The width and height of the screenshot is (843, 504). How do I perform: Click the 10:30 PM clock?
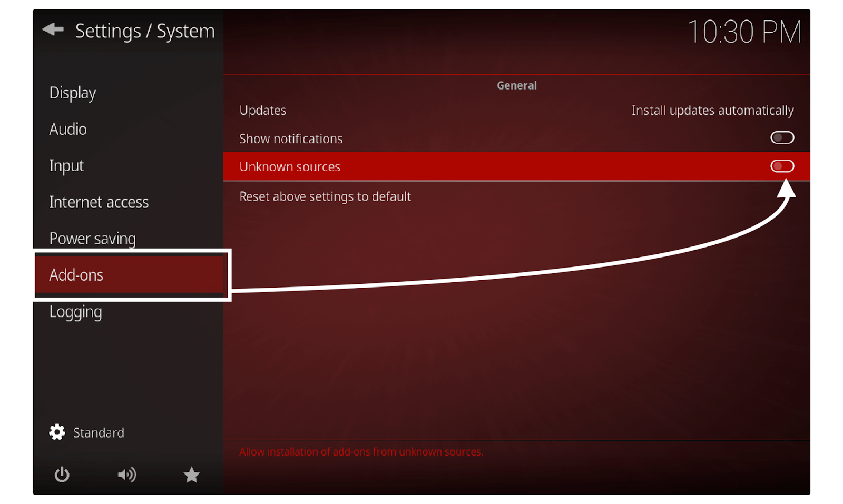click(x=744, y=32)
